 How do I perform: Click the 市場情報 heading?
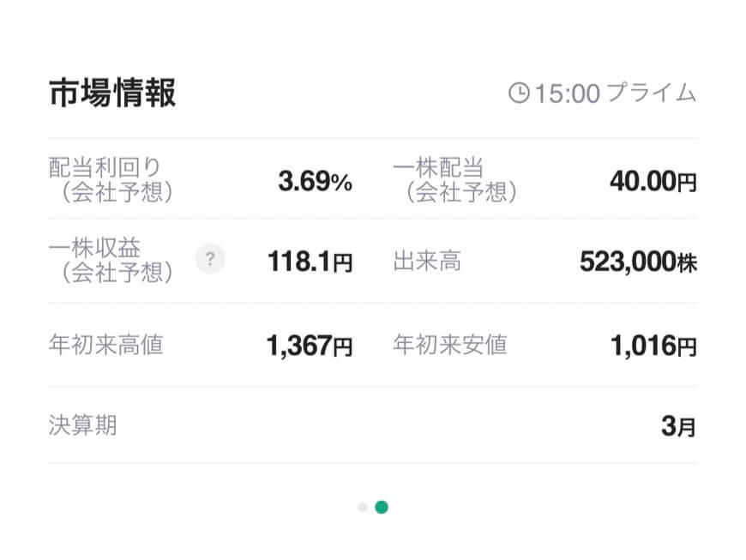[112, 93]
